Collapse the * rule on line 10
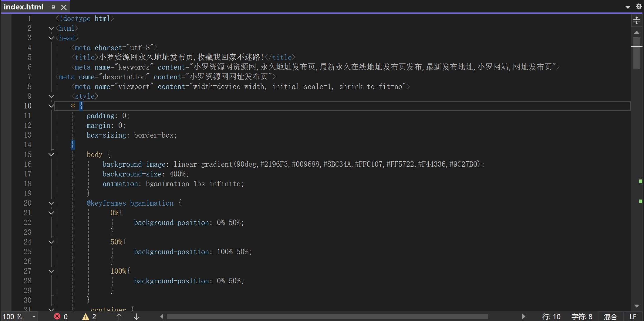Screen dimensions: 644x321 click(x=51, y=106)
